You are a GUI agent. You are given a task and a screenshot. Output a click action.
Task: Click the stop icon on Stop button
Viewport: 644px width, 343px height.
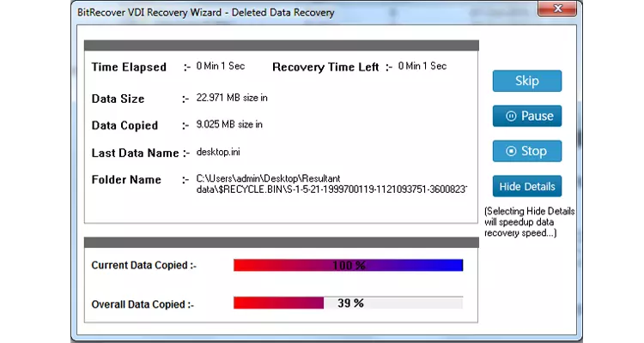click(511, 151)
